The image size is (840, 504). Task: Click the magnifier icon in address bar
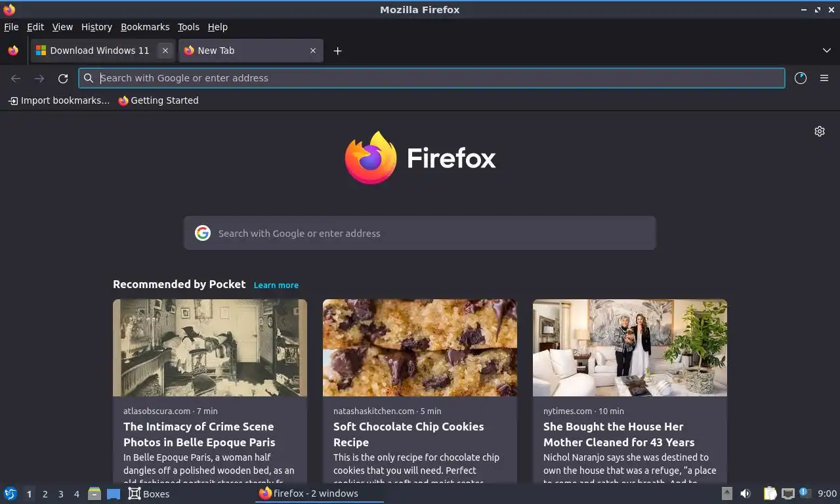[x=89, y=78]
